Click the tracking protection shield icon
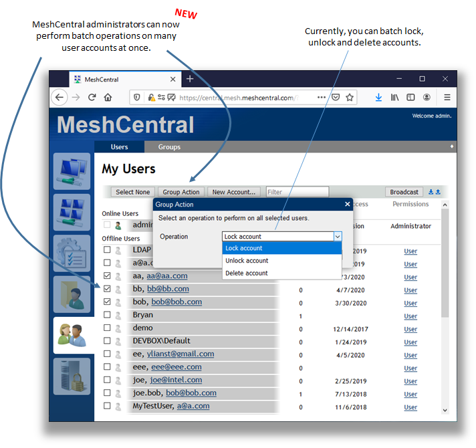Viewport: 476px width, 448px height. coord(137,98)
